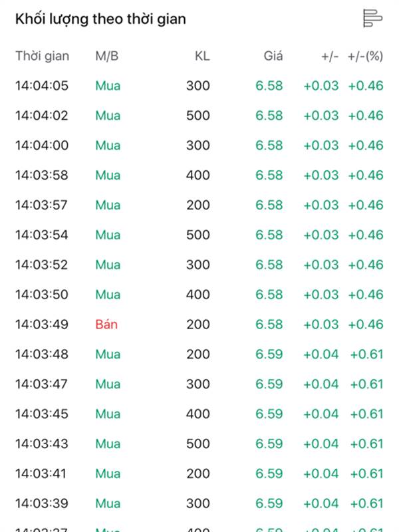
Task: Select the 14:04:00 trade row
Action: click(199, 146)
